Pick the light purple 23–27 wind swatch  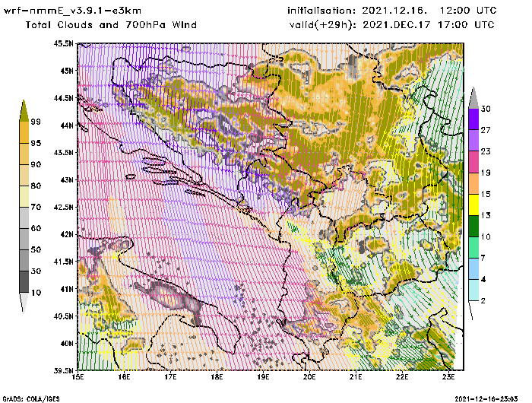coord(473,141)
